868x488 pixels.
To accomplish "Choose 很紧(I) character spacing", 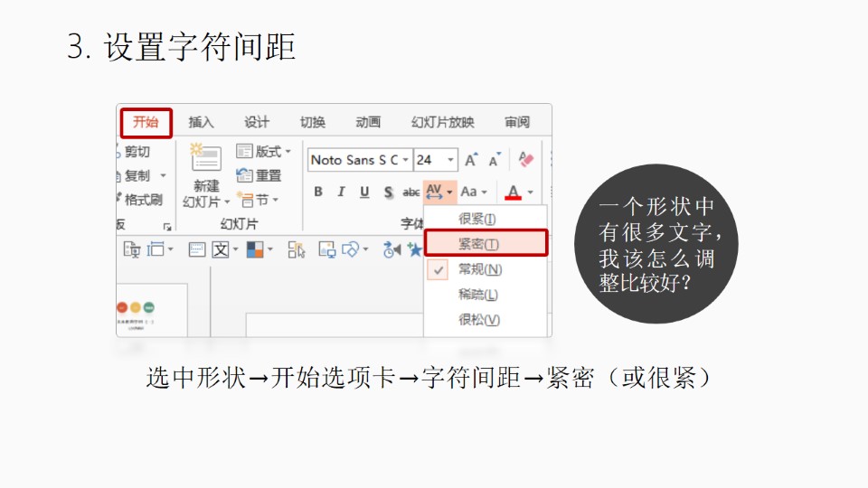I will 476,219.
